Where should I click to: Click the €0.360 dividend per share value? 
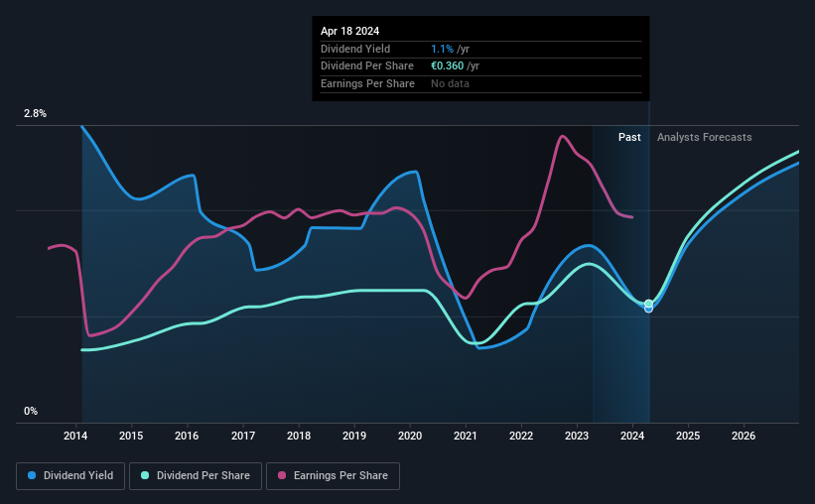click(447, 66)
